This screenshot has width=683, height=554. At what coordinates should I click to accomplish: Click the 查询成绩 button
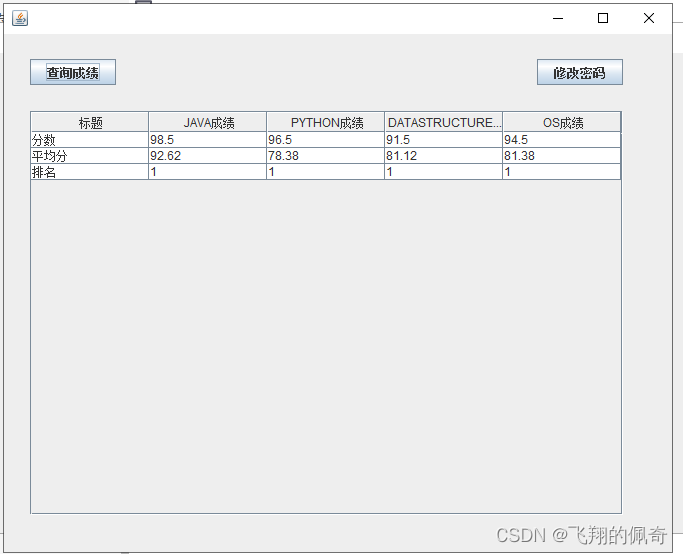point(73,72)
